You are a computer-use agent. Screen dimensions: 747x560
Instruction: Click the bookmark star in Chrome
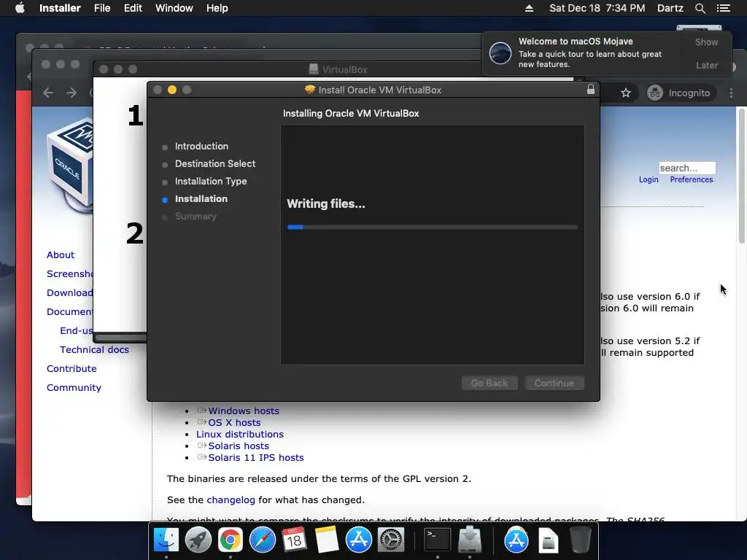tap(625, 93)
